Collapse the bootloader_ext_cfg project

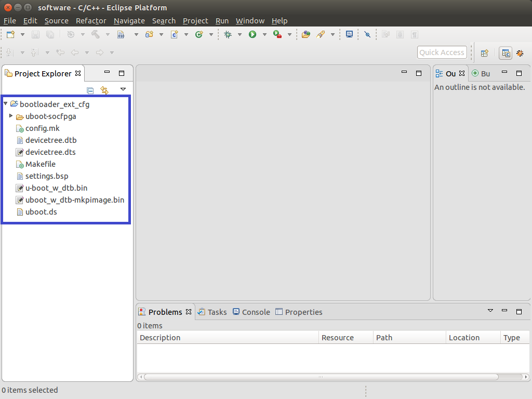(5, 104)
